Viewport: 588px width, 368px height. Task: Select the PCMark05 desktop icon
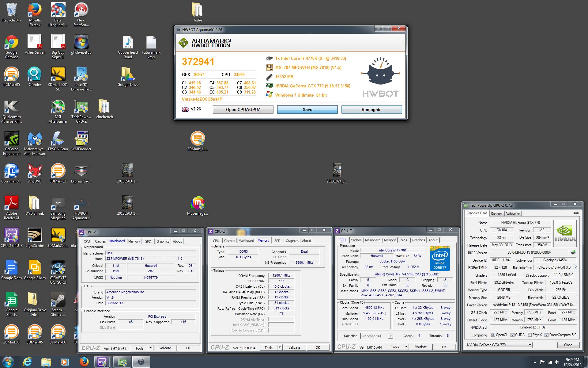point(11,77)
